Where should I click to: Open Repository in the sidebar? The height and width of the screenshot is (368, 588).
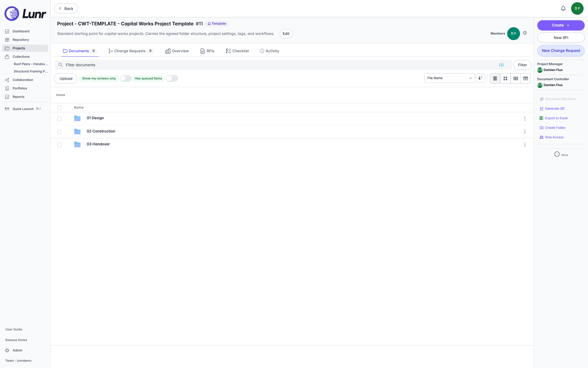point(25,40)
